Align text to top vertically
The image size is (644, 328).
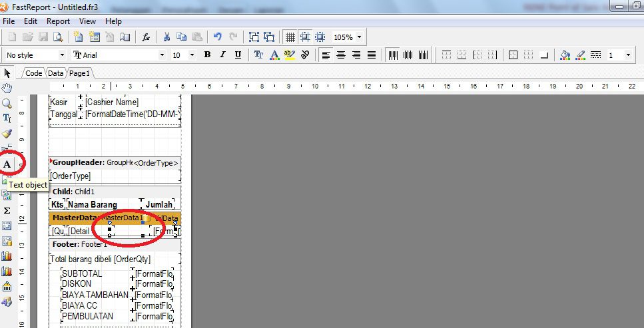[x=393, y=55]
